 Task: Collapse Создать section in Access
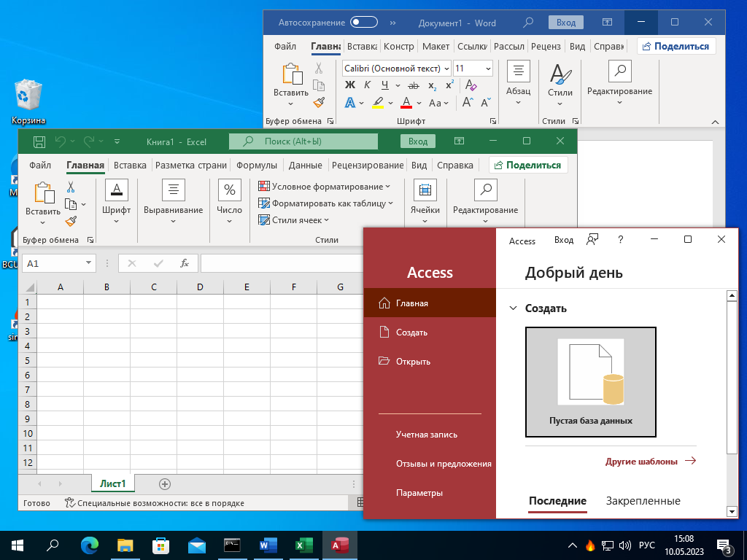(513, 308)
